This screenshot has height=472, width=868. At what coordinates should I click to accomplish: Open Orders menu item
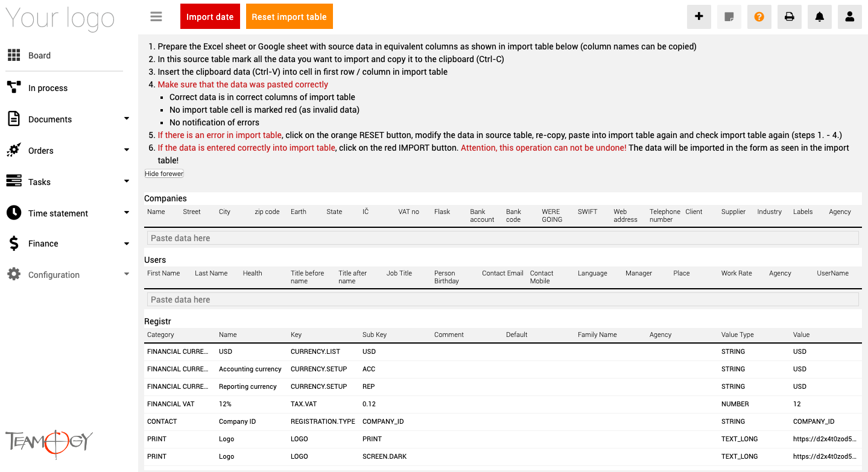pyautogui.click(x=41, y=151)
